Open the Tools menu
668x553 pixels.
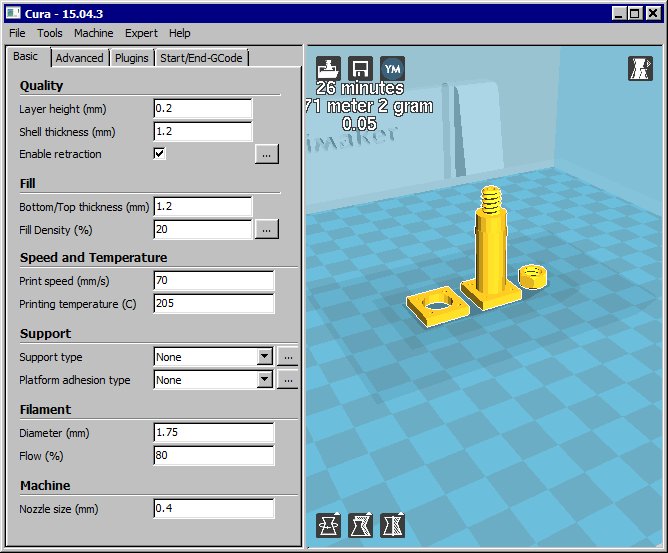pos(49,33)
